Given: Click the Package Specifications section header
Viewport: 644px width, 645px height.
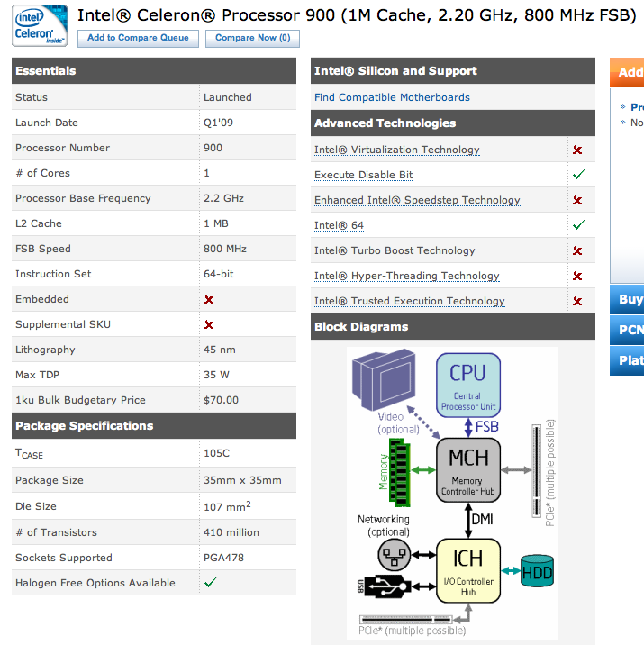Looking at the screenshot, I should coord(154,426).
